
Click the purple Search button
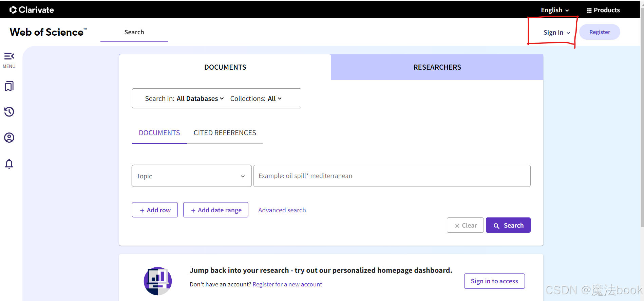508,225
